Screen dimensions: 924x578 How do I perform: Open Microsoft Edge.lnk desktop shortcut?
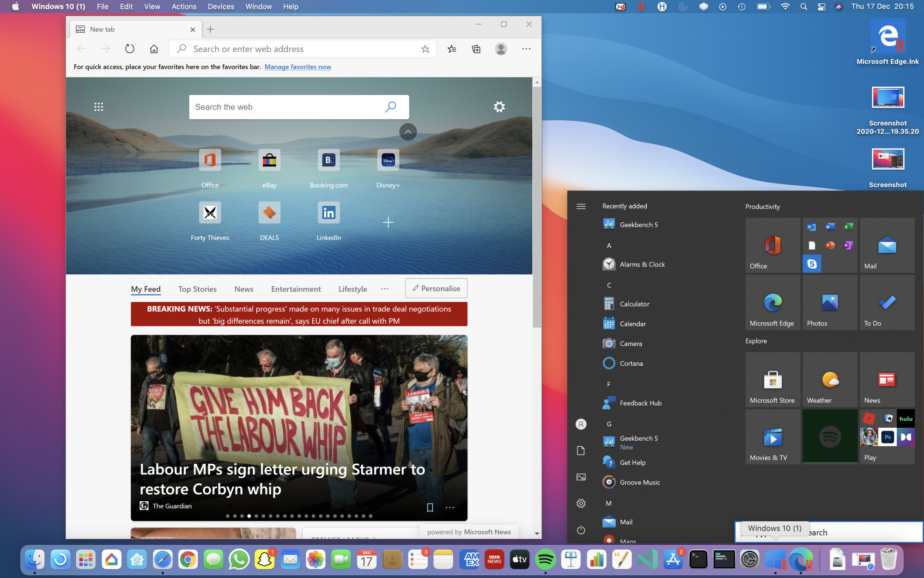click(x=888, y=42)
